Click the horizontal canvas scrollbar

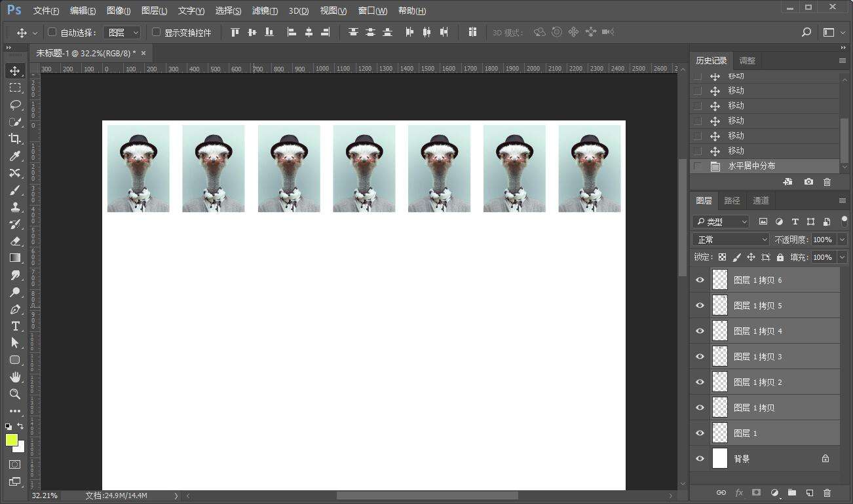pos(427,496)
